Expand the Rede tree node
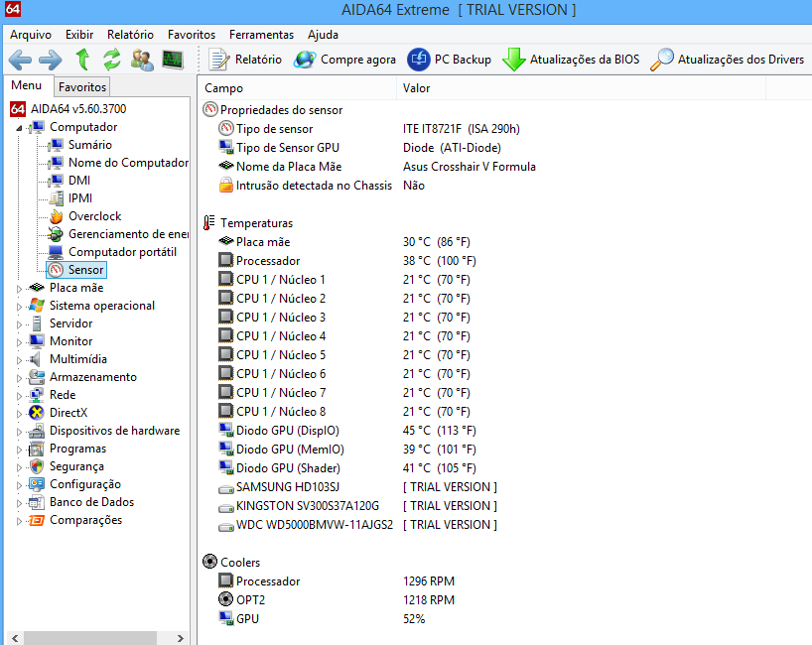 [x=19, y=396]
